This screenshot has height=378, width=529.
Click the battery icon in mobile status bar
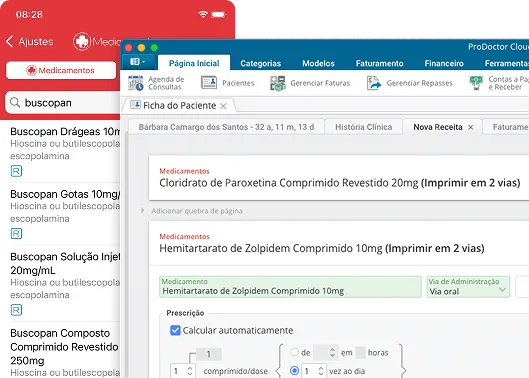coord(218,15)
